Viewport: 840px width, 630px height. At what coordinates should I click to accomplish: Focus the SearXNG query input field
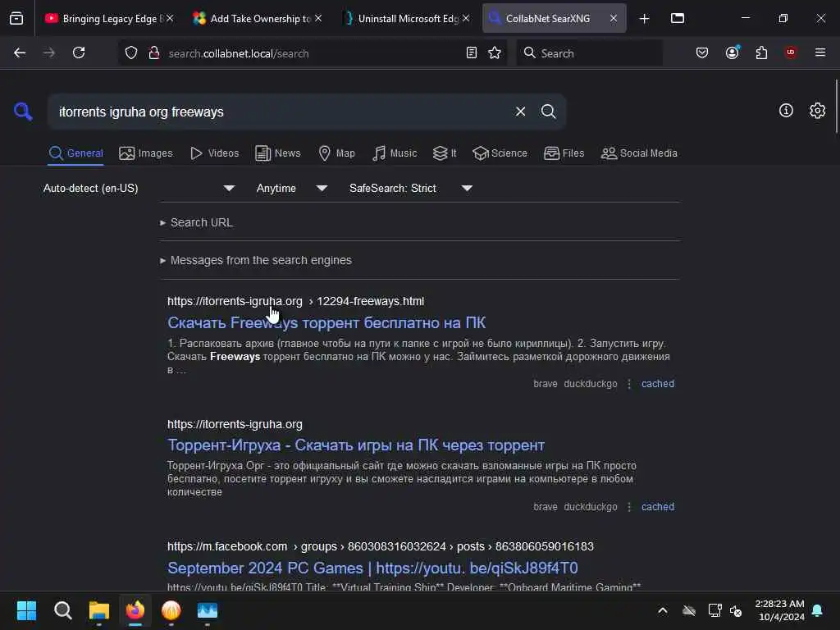pyautogui.click(x=281, y=112)
